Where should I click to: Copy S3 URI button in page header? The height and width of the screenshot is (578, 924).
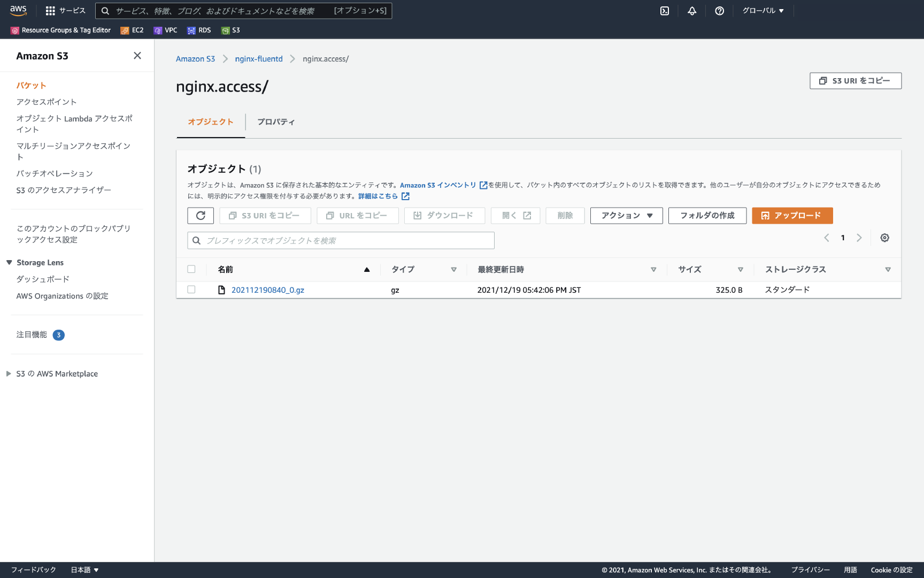(856, 81)
